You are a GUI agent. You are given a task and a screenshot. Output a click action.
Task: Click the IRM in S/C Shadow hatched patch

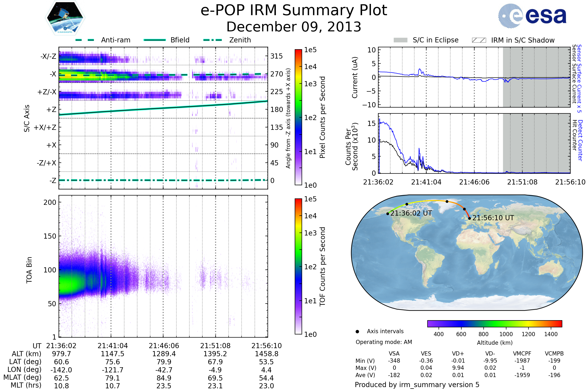pos(479,40)
